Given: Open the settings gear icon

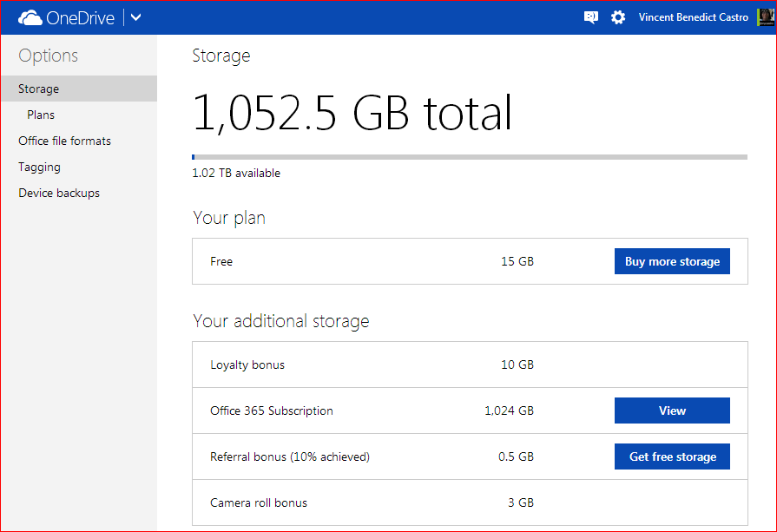Looking at the screenshot, I should [x=617, y=16].
